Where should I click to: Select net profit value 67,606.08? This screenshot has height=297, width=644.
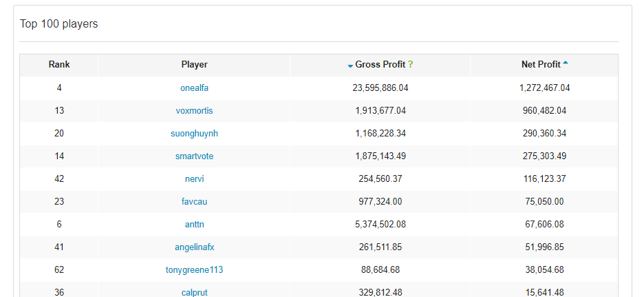coord(545,225)
